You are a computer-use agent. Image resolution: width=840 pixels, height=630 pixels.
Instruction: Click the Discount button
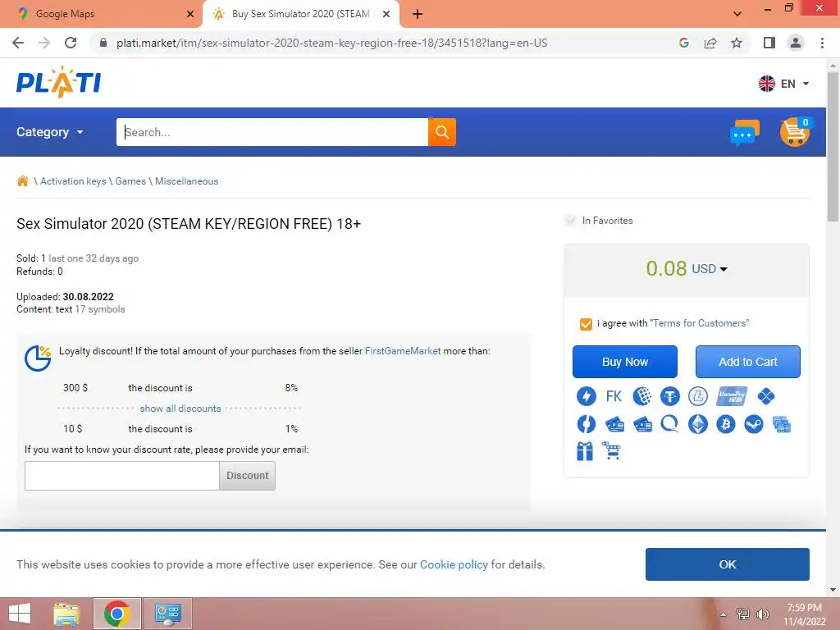point(247,476)
